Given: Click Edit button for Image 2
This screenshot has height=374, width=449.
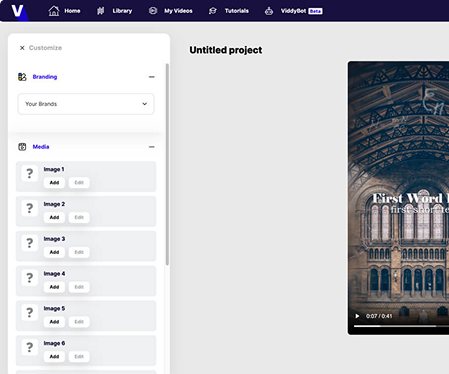Looking at the screenshot, I should (x=79, y=217).
